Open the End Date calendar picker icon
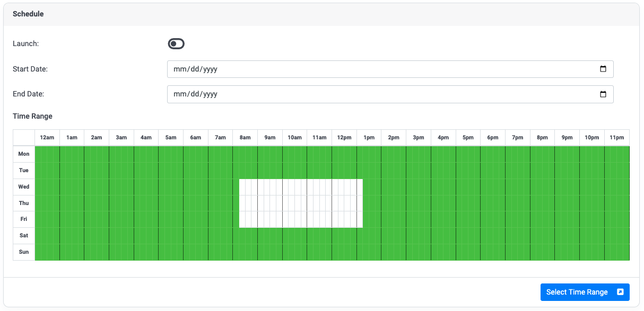The image size is (644, 311). point(603,94)
